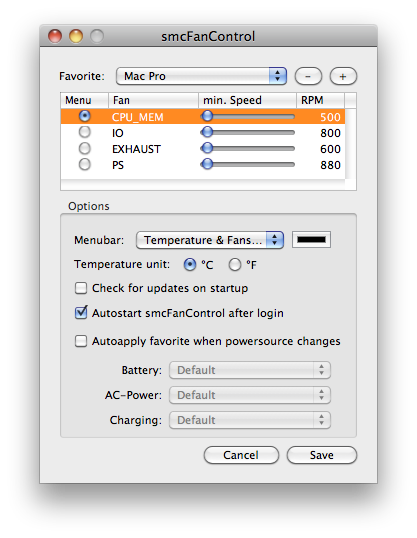417x538 pixels.
Task: Click the Fan column header
Action: [x=153, y=100]
